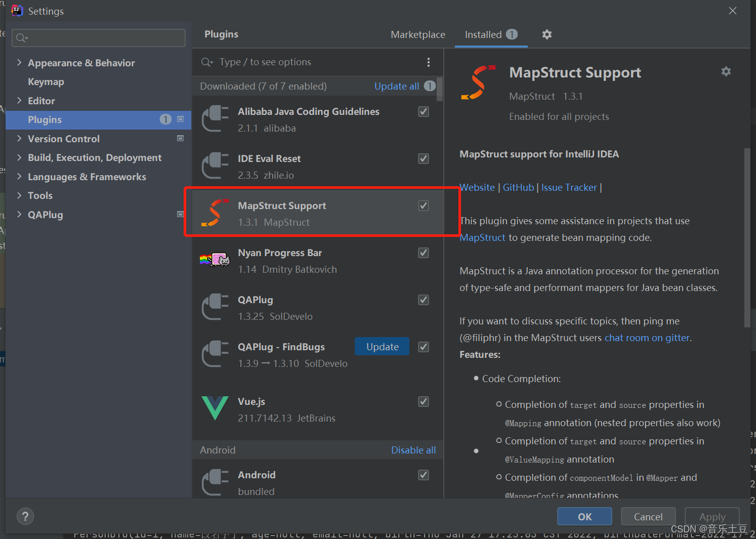The width and height of the screenshot is (756, 539).
Task: Click the update count badge on Installed tab
Action: [512, 34]
